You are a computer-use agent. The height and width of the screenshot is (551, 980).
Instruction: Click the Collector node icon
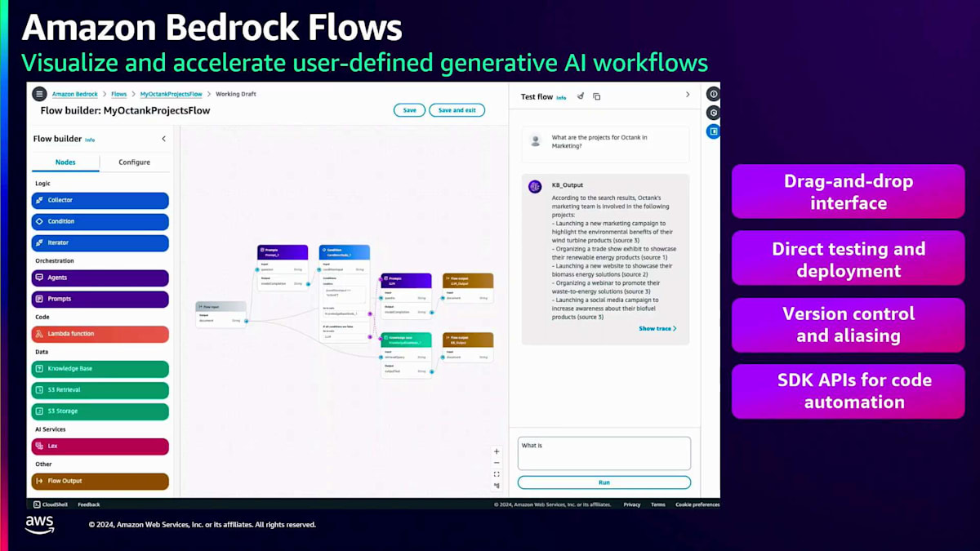click(x=39, y=201)
